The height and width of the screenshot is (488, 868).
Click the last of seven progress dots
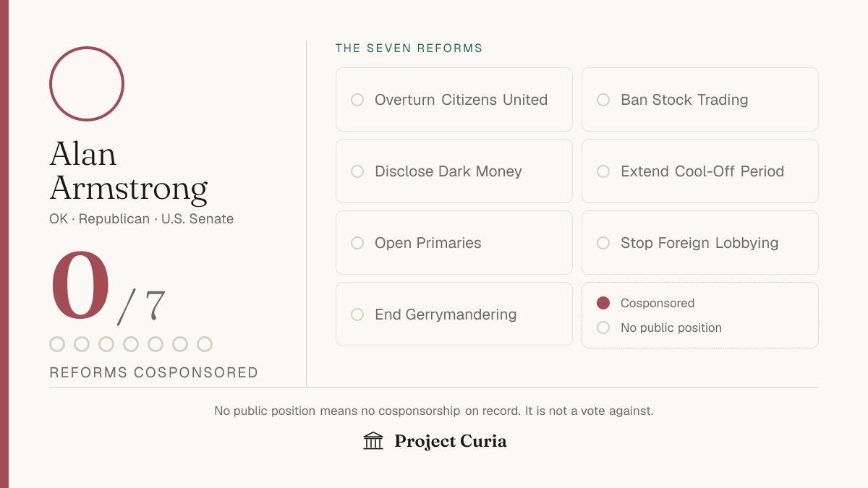(x=205, y=344)
